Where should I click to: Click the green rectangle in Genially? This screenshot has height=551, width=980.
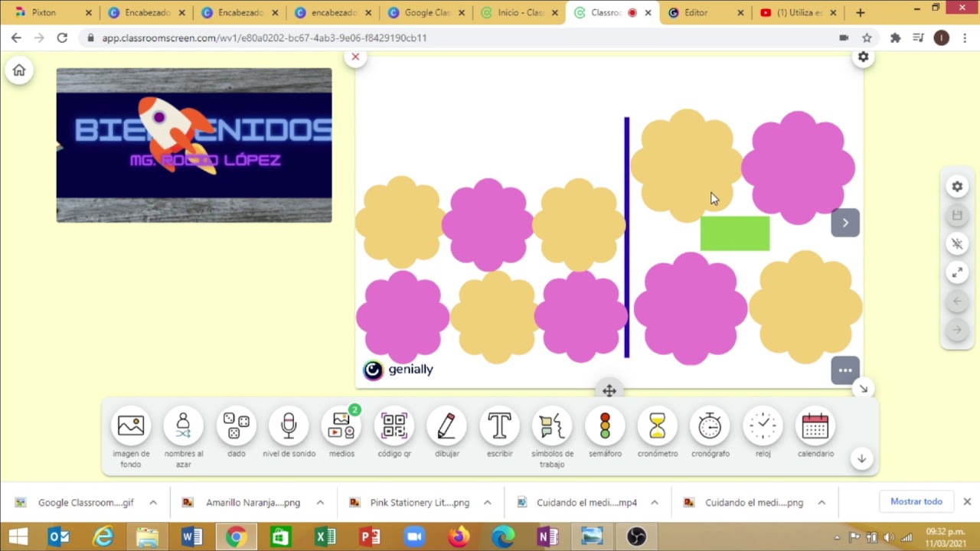pyautogui.click(x=735, y=233)
